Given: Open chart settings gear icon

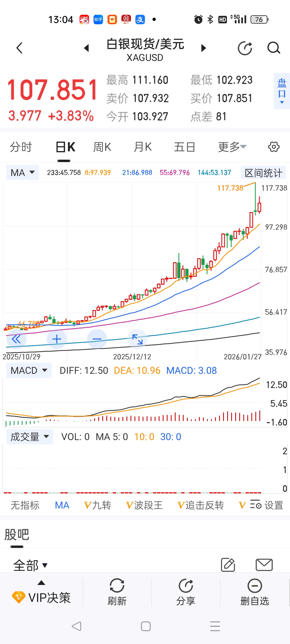Looking at the screenshot, I should point(274,147).
